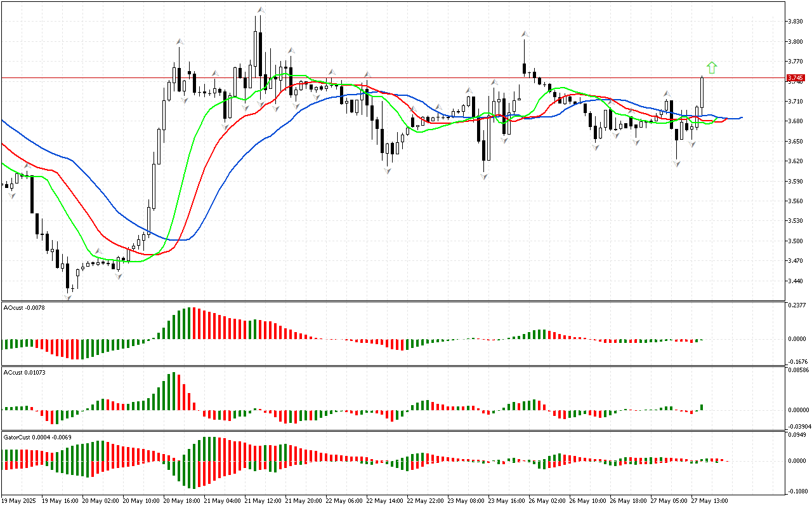Select the down fractal under the 27 May low

pos(677,163)
